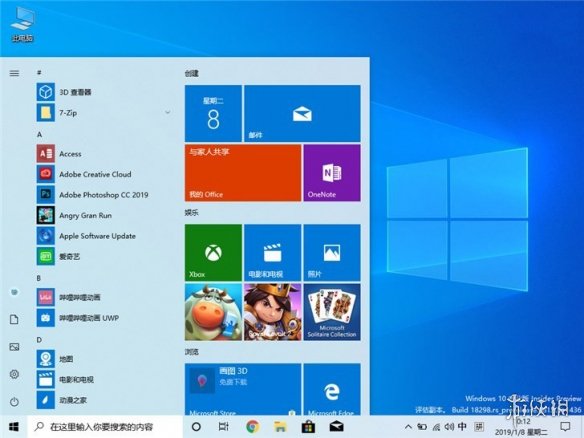Open Microsoft Store from taskbar

coord(308,426)
